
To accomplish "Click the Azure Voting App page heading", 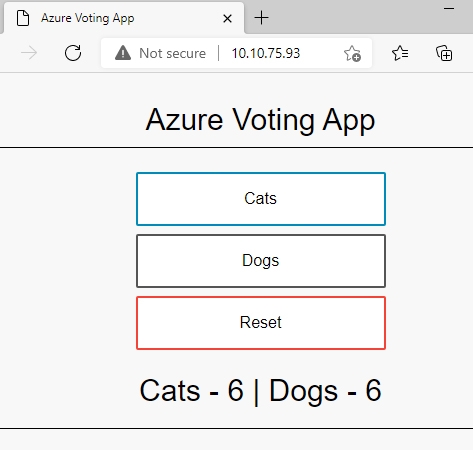I will (x=260, y=120).
